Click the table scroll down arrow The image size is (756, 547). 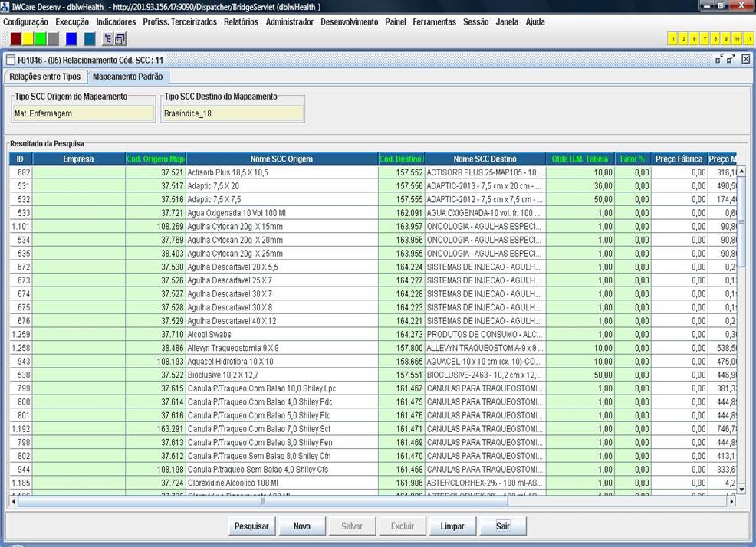click(x=741, y=490)
